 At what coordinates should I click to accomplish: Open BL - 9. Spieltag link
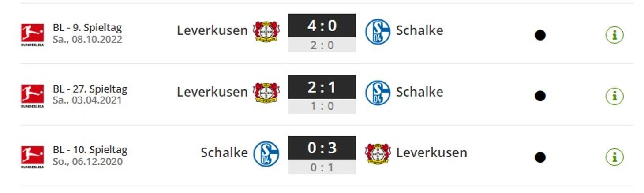click(x=87, y=28)
